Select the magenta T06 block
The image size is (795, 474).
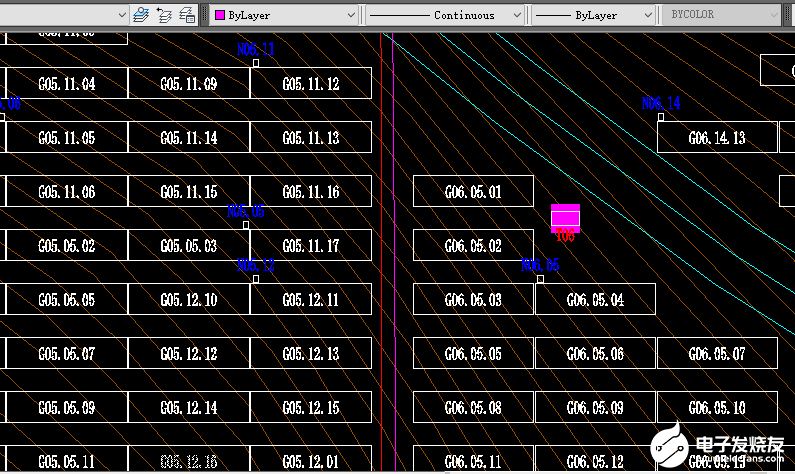click(565, 218)
